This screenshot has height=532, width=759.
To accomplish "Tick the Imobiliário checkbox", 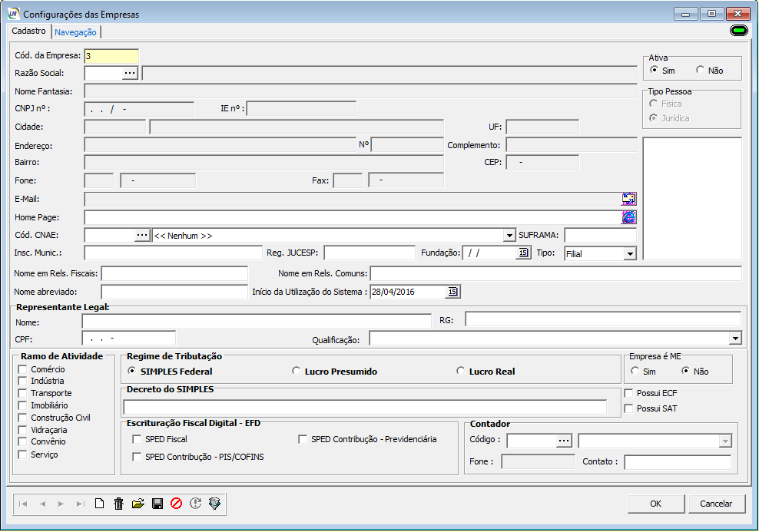I will click(x=22, y=405).
